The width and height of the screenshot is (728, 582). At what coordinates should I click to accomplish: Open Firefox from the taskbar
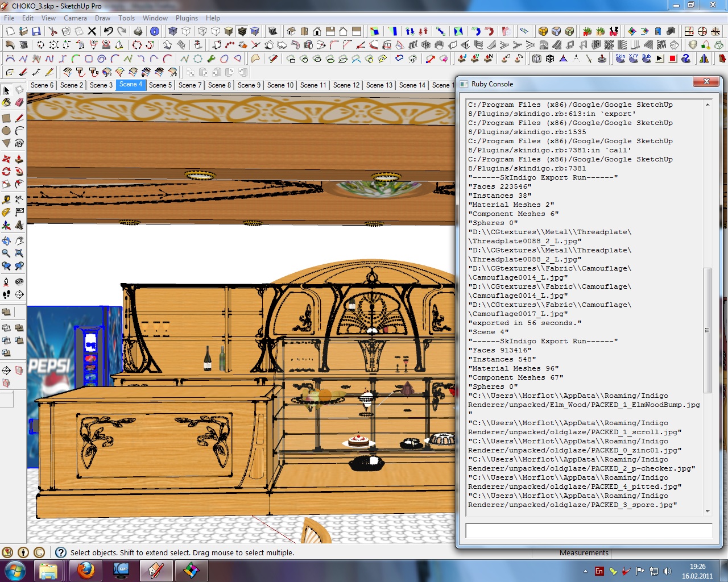(86, 570)
